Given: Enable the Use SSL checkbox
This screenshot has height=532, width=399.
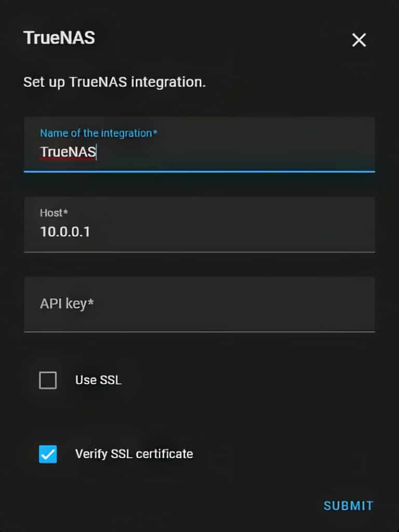Looking at the screenshot, I should pyautogui.click(x=48, y=380).
